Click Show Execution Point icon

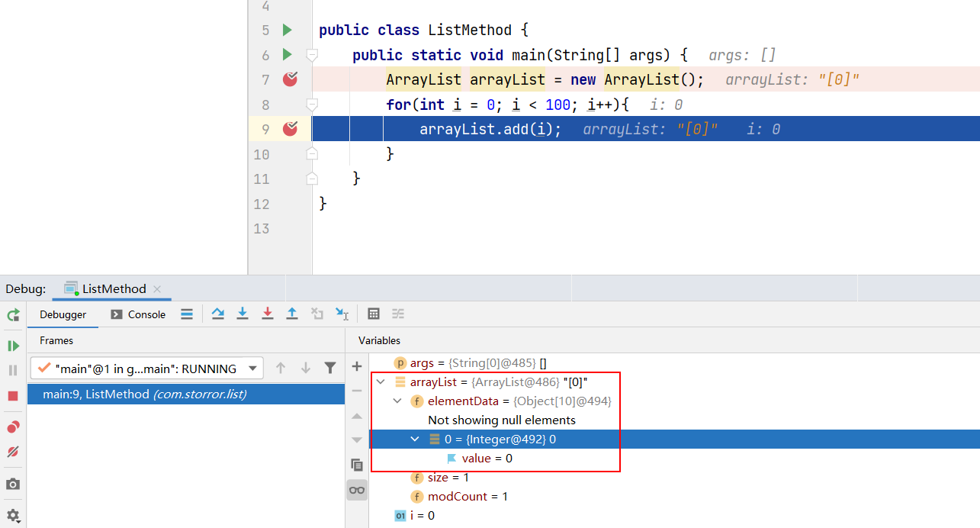[187, 314]
